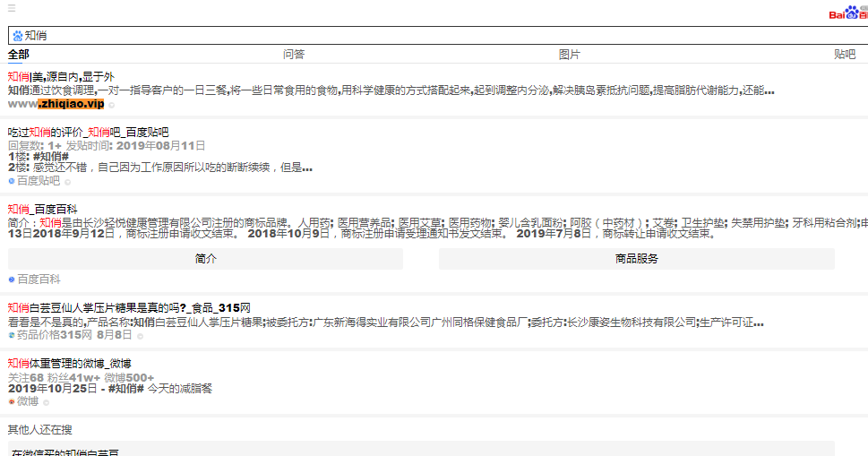Open 知俏体重管理的微博_微博 result
This screenshot has height=456, width=868.
(69, 364)
